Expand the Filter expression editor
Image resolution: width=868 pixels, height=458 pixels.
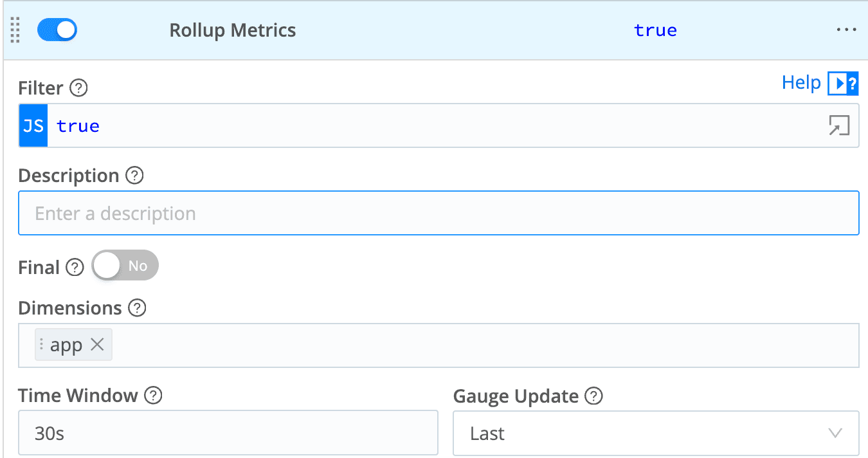839,125
